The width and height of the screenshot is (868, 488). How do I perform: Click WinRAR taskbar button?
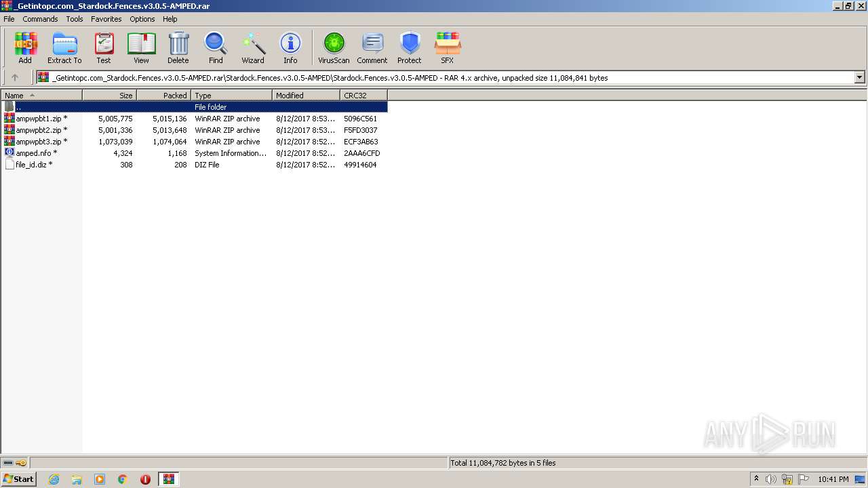pos(168,479)
